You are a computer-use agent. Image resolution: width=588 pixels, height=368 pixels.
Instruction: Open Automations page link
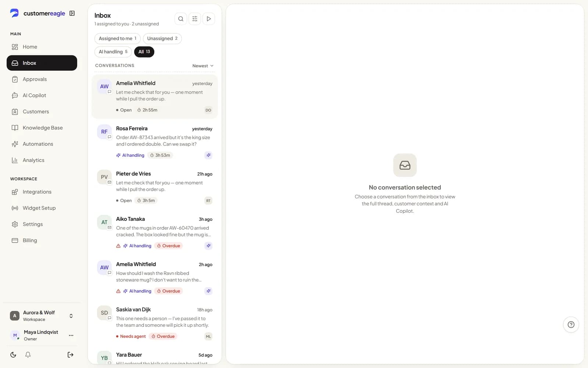pos(42,144)
